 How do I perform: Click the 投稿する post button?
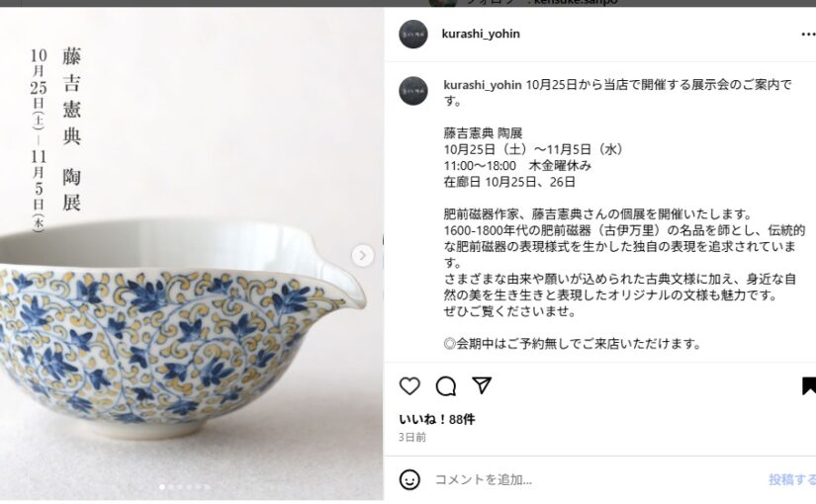pos(792,479)
